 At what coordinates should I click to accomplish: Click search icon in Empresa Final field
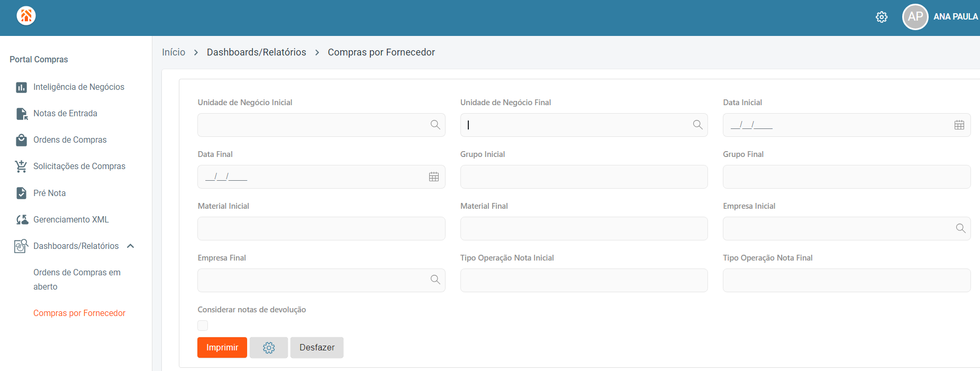pos(435,280)
